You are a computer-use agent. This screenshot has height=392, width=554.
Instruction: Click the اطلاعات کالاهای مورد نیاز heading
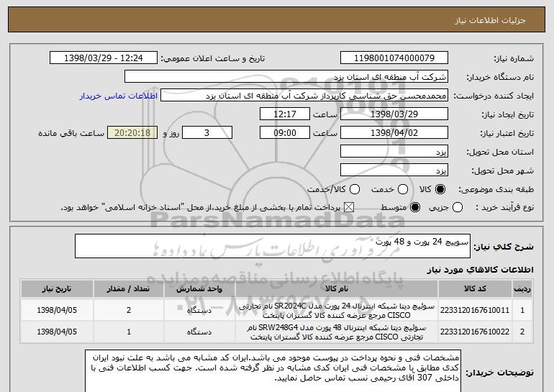tap(480, 270)
